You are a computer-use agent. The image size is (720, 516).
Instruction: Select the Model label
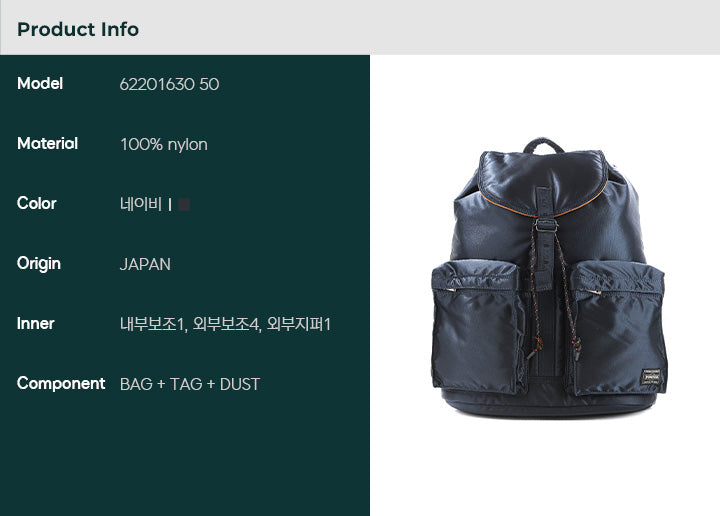tap(40, 84)
